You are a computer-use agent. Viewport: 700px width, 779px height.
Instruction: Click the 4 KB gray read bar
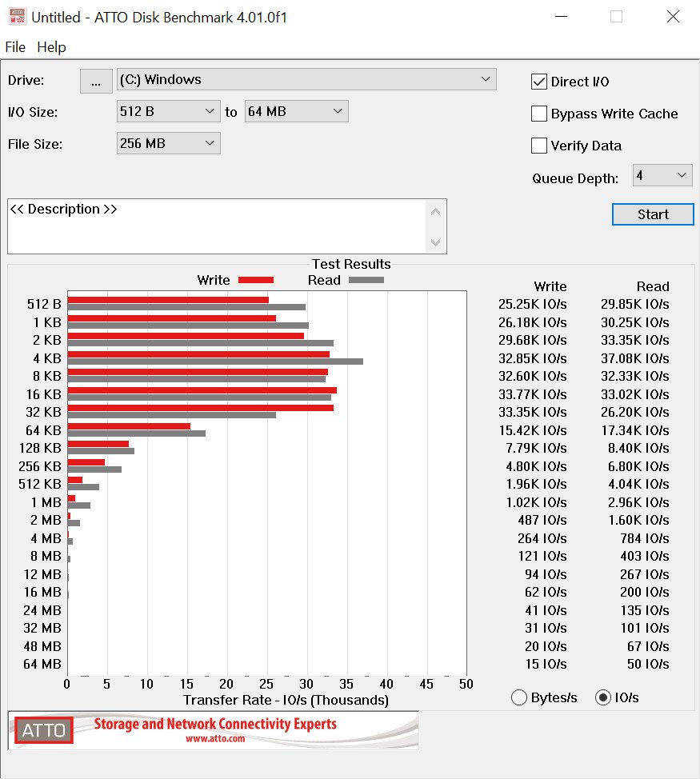point(215,362)
